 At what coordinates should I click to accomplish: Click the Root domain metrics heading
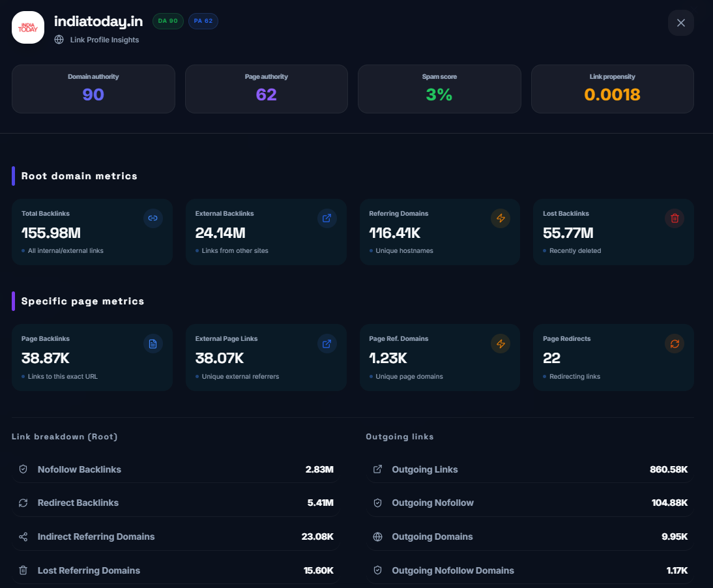tap(79, 176)
